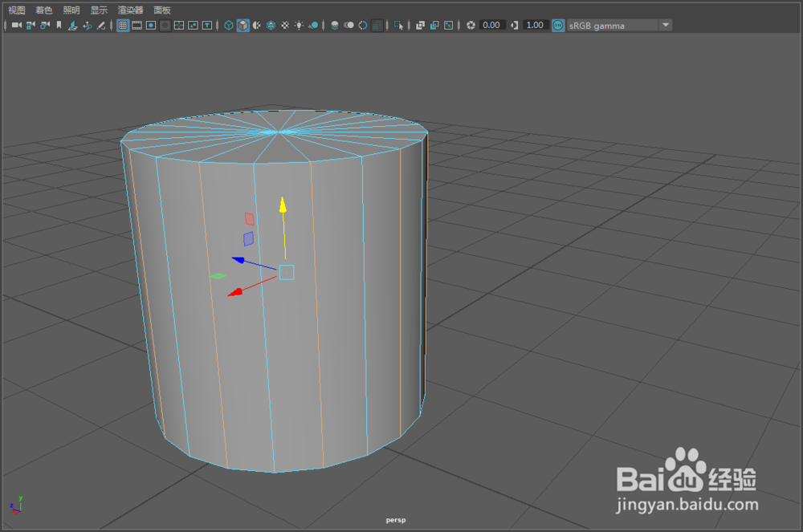Click the blue Z-axis move arrow
803x532 pixels.
238,260
